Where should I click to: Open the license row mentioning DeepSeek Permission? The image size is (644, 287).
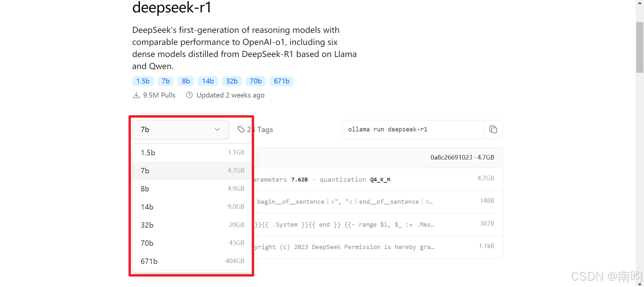pyautogui.click(x=369, y=247)
